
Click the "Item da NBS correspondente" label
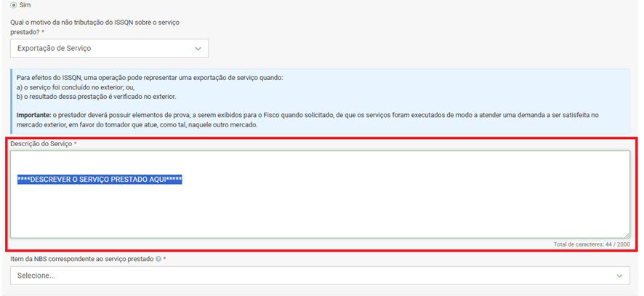(81, 259)
